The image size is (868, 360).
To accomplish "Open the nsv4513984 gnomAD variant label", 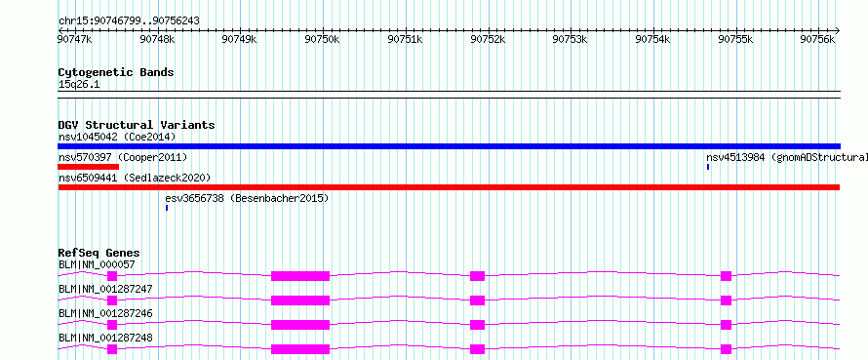I will (x=787, y=158).
